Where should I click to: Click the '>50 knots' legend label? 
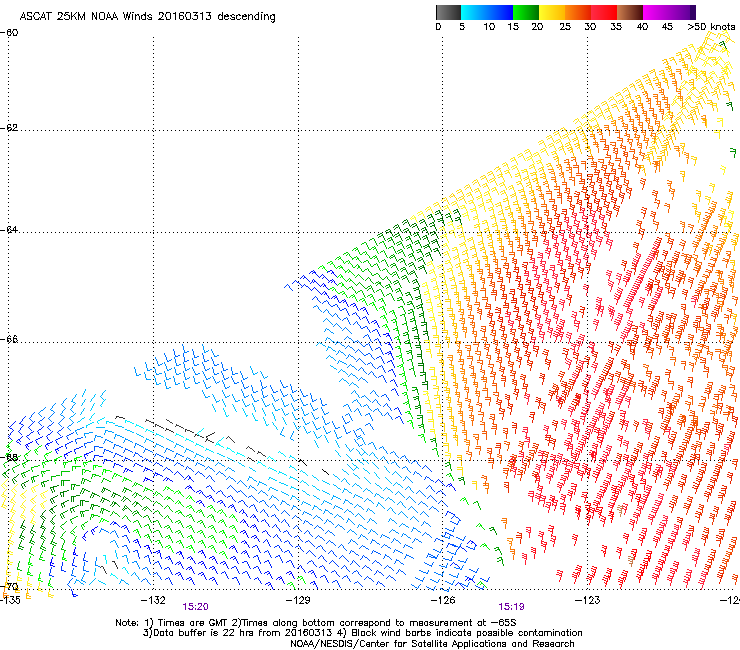[711, 27]
